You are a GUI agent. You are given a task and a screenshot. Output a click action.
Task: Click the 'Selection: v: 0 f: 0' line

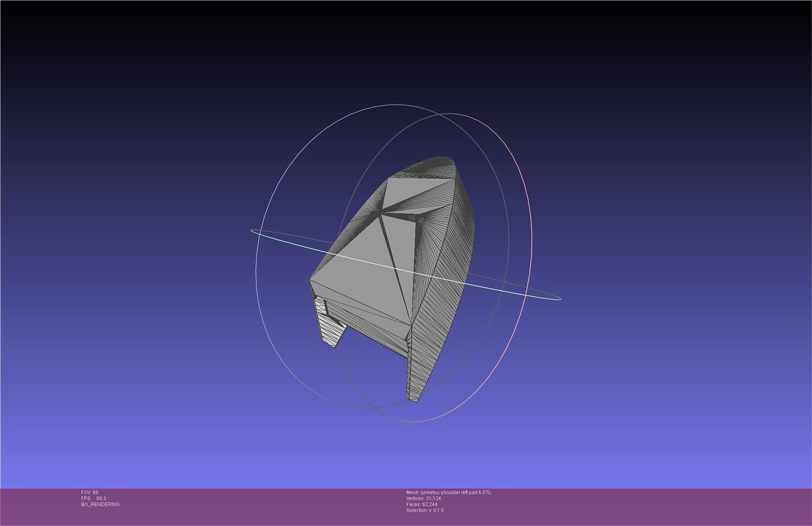[425, 510]
